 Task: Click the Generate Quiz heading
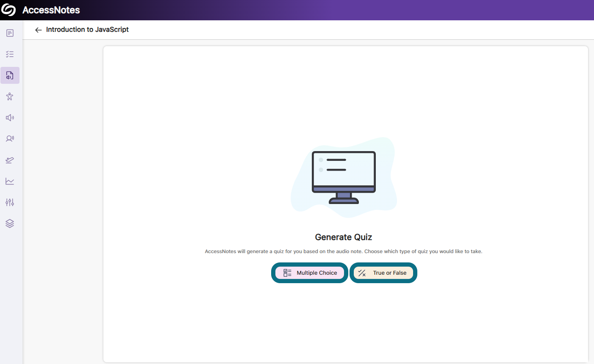(344, 237)
